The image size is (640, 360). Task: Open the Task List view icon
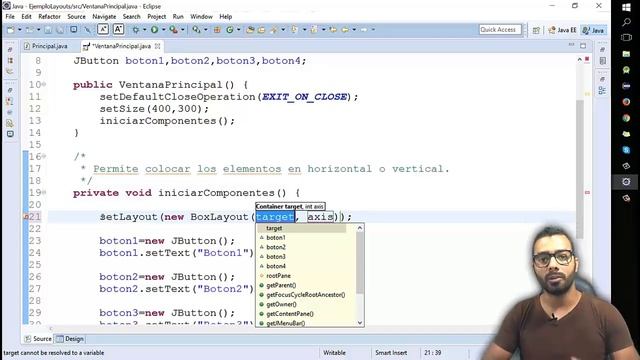tap(602, 61)
